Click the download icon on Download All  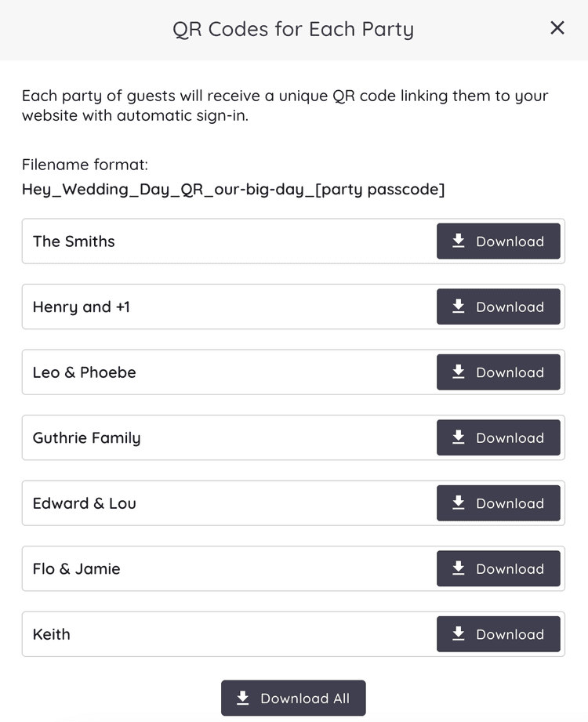[x=244, y=698]
